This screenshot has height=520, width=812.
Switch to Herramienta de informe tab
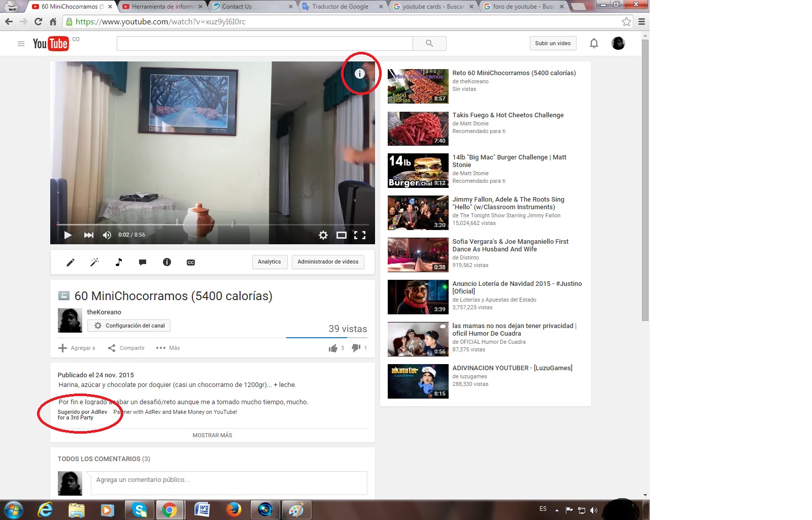click(x=162, y=7)
